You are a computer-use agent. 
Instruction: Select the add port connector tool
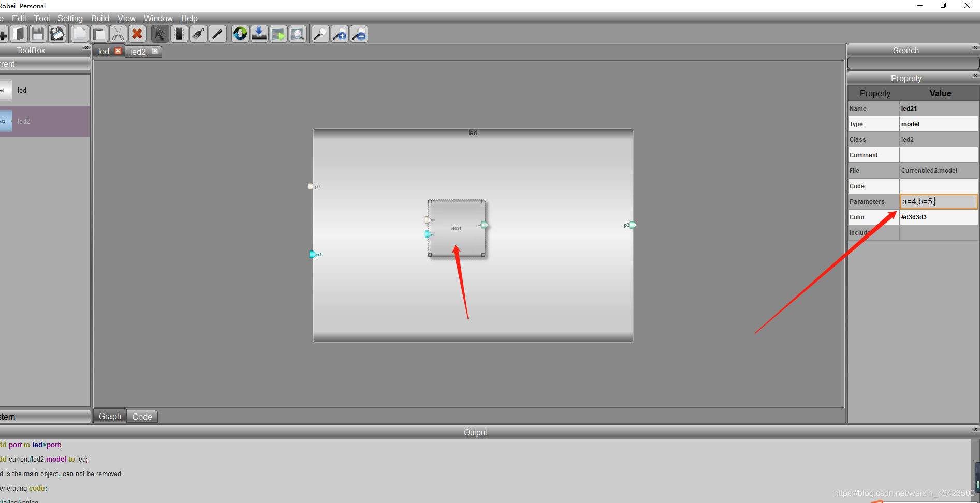(x=198, y=34)
